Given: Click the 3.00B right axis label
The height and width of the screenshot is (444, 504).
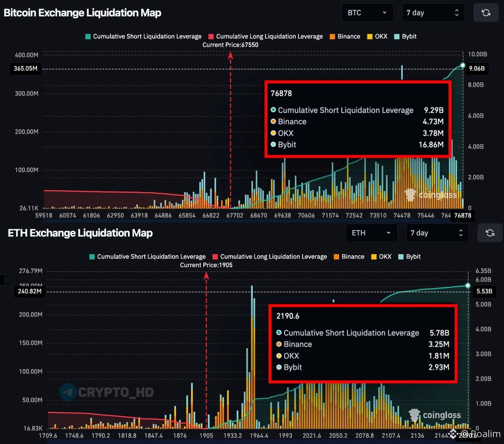Looking at the screenshot, I should coord(484,354).
